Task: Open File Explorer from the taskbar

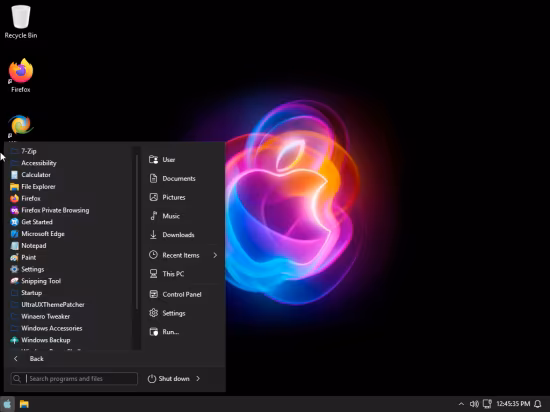Action: click(24, 404)
